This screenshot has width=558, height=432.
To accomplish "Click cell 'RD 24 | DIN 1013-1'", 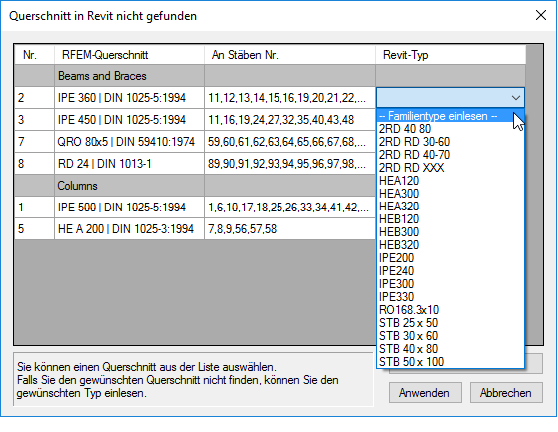I will click(x=130, y=164).
